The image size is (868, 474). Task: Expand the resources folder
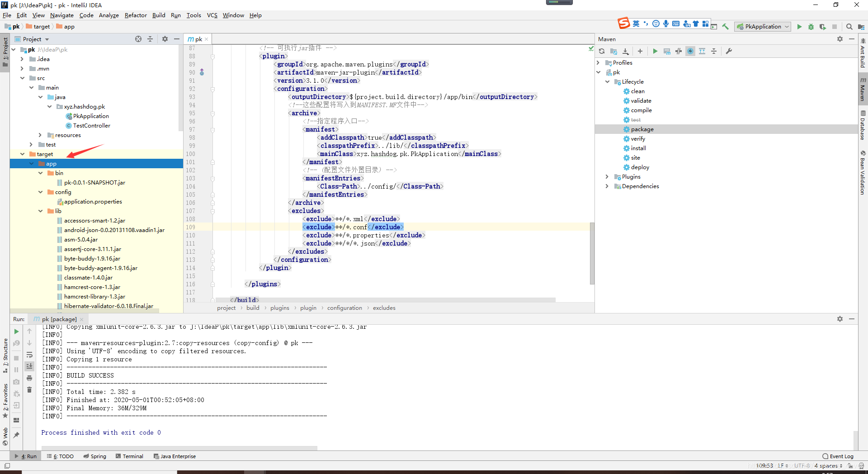(x=40, y=135)
